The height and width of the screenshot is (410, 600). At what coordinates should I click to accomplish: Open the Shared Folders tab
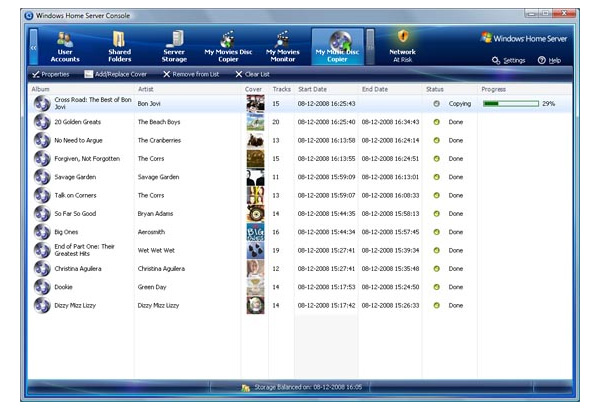click(x=119, y=45)
